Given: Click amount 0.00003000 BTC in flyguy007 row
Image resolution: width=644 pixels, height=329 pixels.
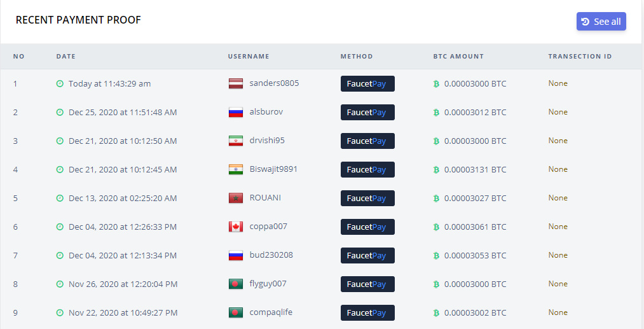Looking at the screenshot, I should click(475, 284).
